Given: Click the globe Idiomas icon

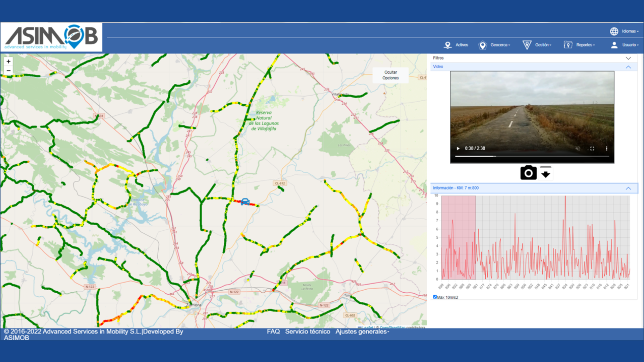Looking at the screenshot, I should pos(614,31).
